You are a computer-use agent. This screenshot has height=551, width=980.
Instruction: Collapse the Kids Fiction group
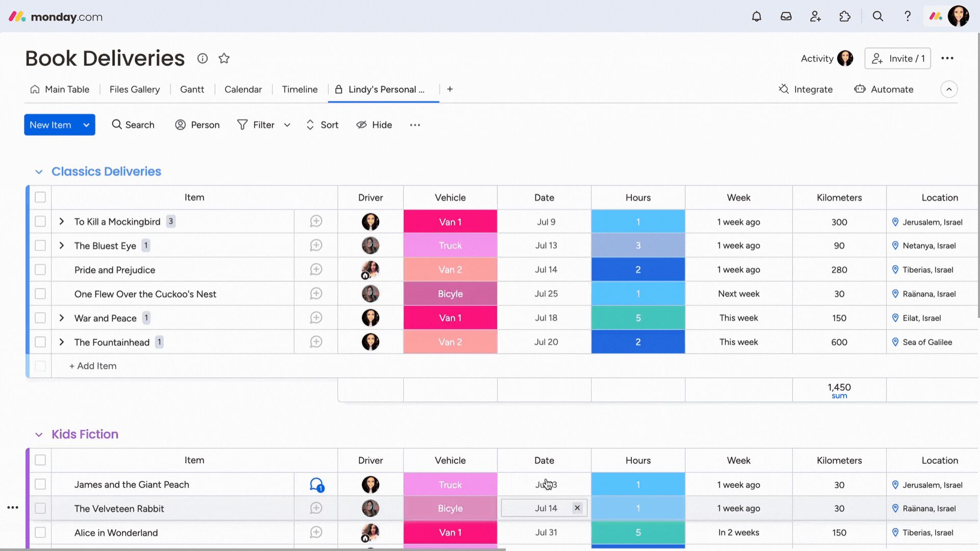[39, 434]
